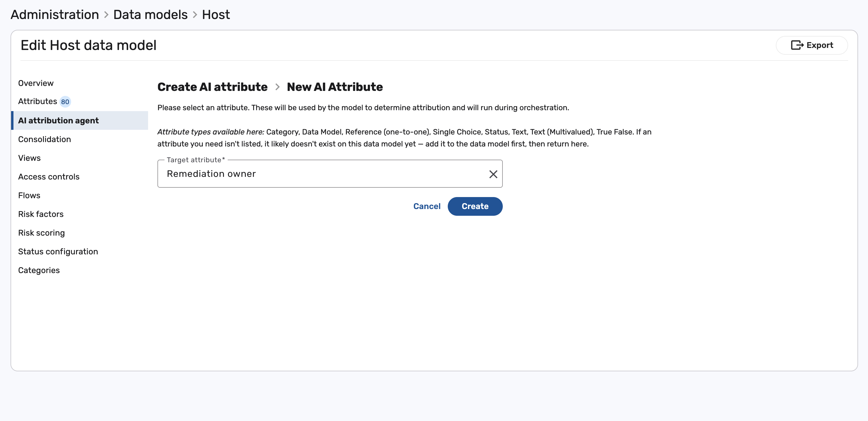Click the 'Please select an attribute' instruction

(363, 108)
